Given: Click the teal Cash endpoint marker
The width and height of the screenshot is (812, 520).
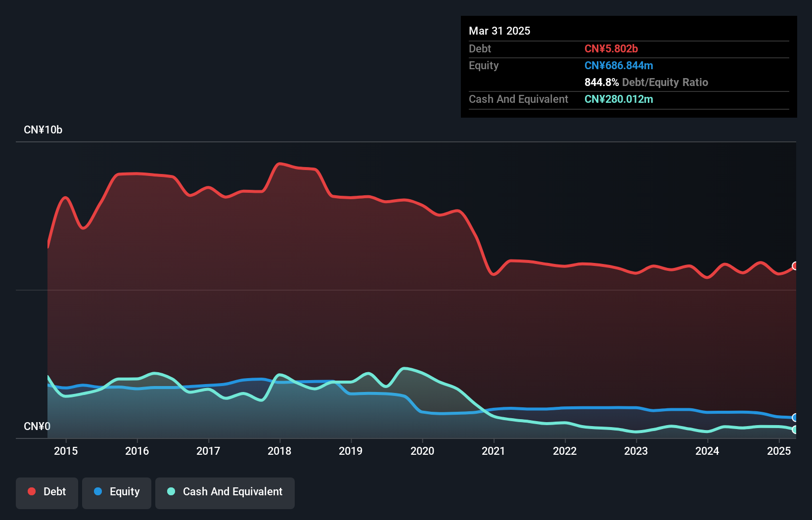Looking at the screenshot, I should tap(795, 430).
